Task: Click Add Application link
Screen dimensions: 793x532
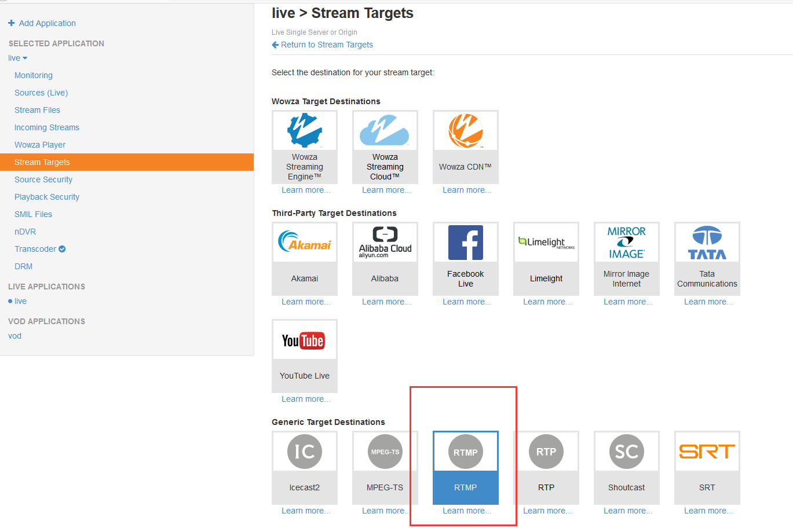Action: (47, 23)
